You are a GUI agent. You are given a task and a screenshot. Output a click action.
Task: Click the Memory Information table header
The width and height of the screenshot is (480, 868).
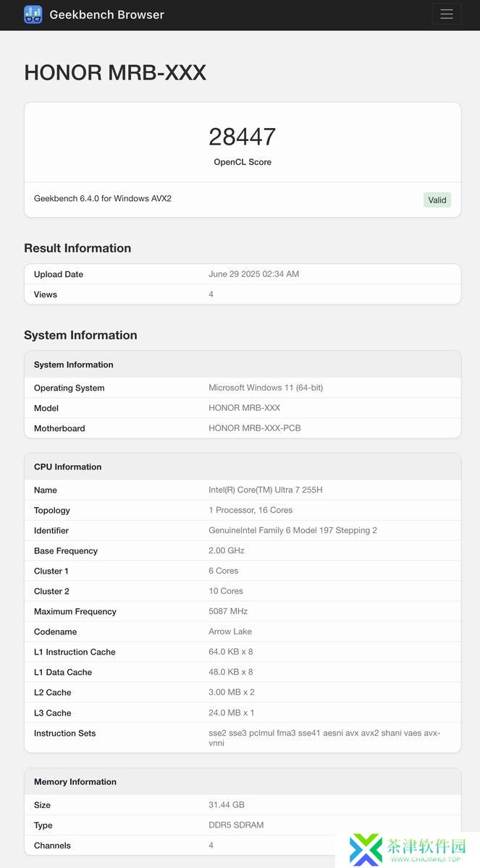(x=243, y=782)
